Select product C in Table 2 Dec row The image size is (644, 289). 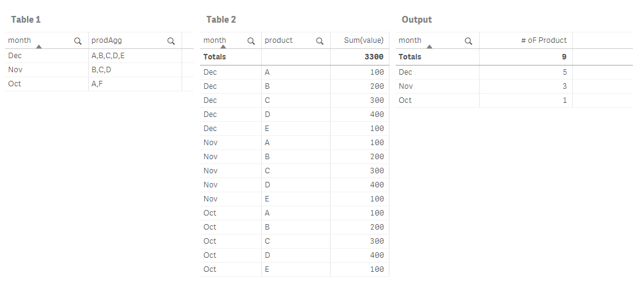coord(267,100)
